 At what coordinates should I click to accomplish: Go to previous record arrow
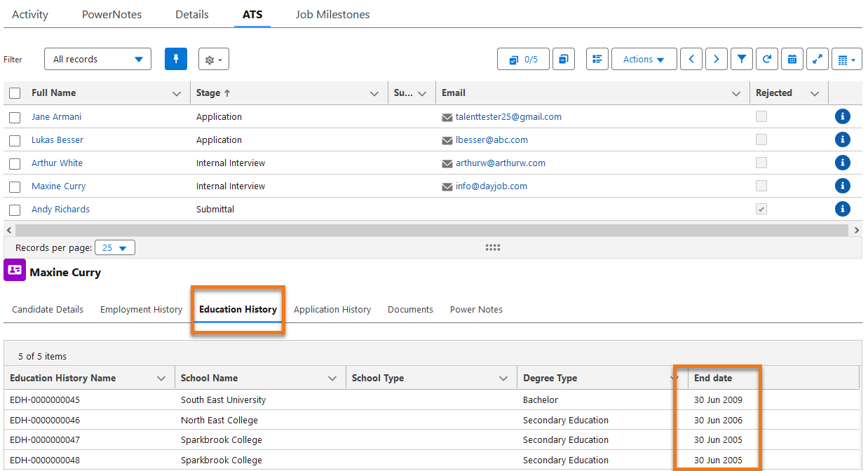[691, 60]
